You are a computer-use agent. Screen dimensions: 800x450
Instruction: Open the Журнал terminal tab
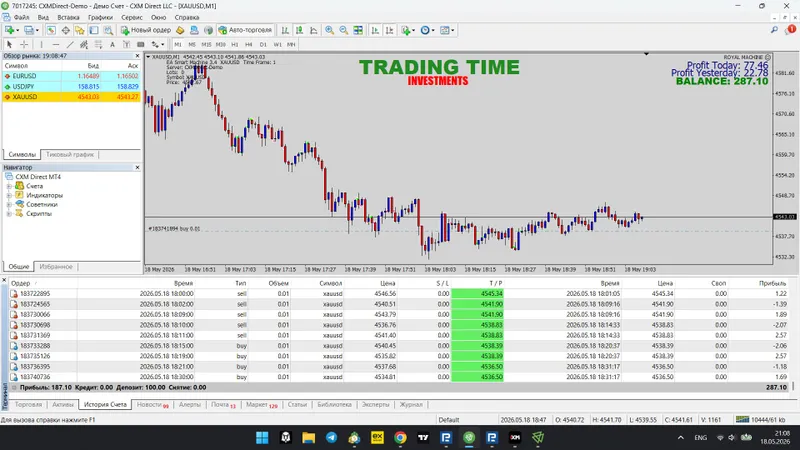point(411,405)
